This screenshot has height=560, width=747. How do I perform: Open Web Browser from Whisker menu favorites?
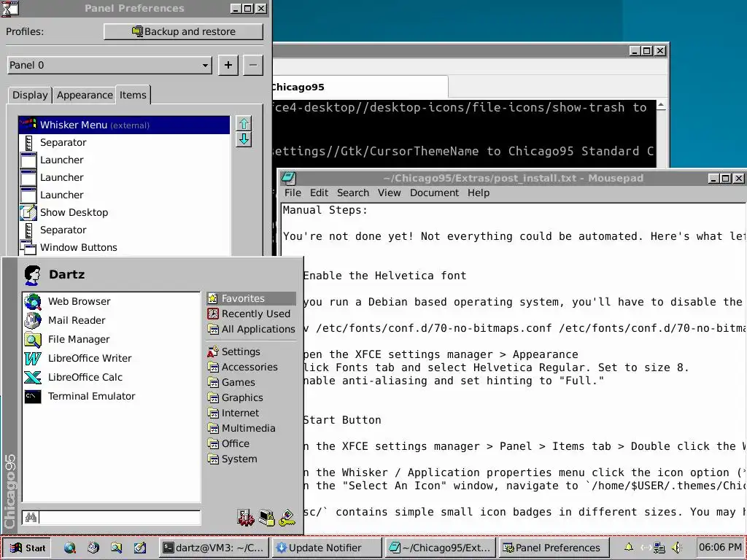coord(111,301)
